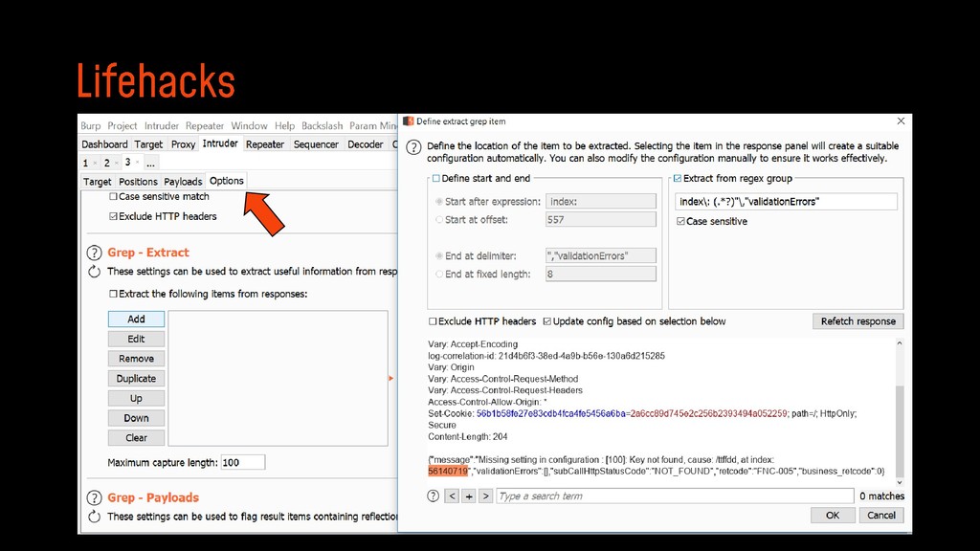This screenshot has width=980, height=551.
Task: Open the Backslash menu
Action: (322, 125)
